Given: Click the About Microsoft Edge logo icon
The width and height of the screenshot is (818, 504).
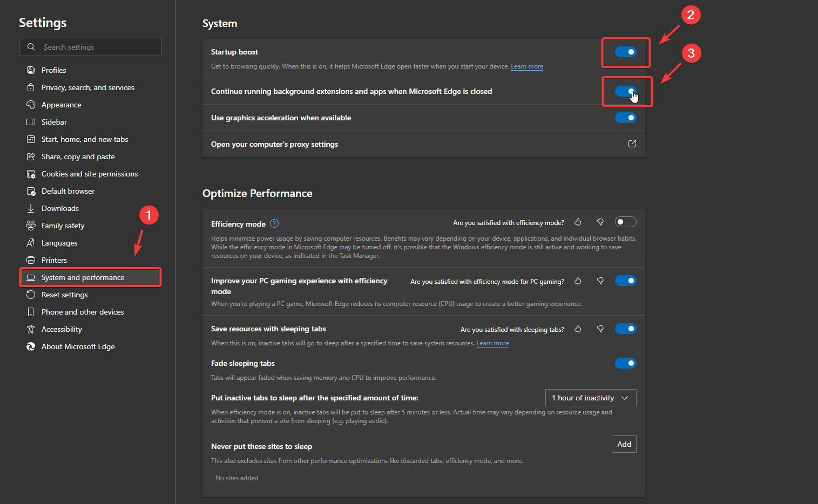Looking at the screenshot, I should (31, 346).
